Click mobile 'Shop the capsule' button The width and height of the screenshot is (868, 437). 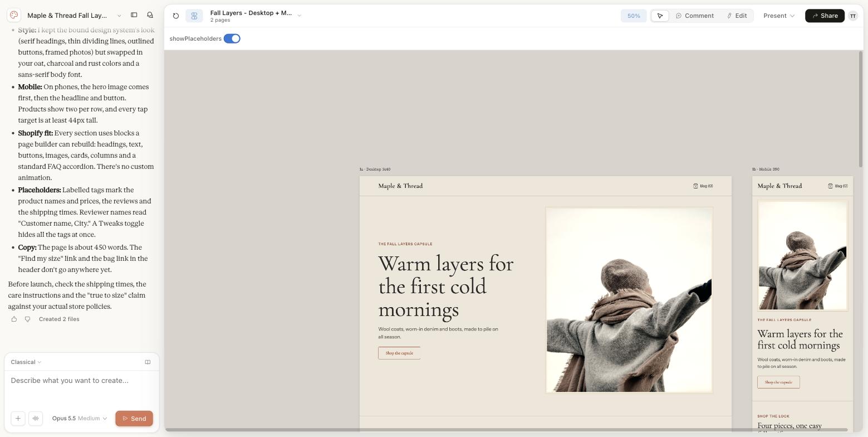tap(778, 382)
